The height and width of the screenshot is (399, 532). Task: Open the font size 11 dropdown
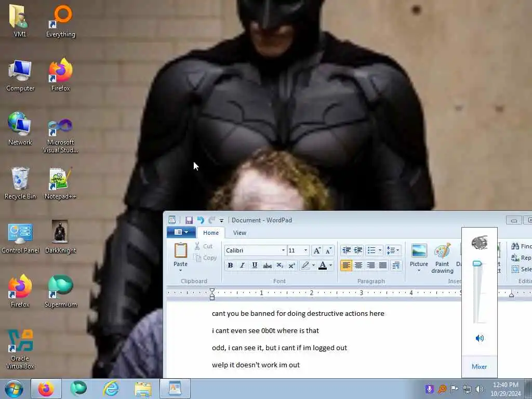click(x=305, y=250)
